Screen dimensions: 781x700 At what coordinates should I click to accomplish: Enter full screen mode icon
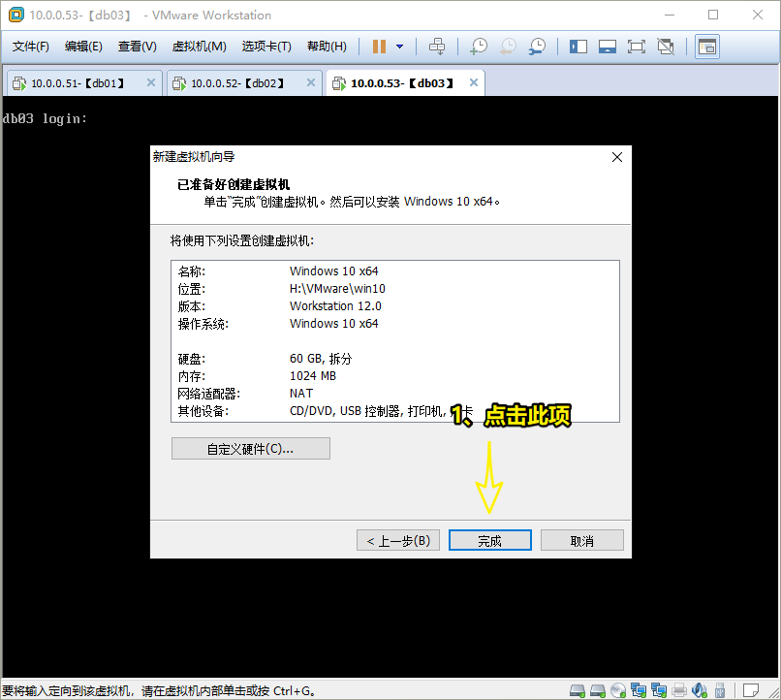point(636,47)
